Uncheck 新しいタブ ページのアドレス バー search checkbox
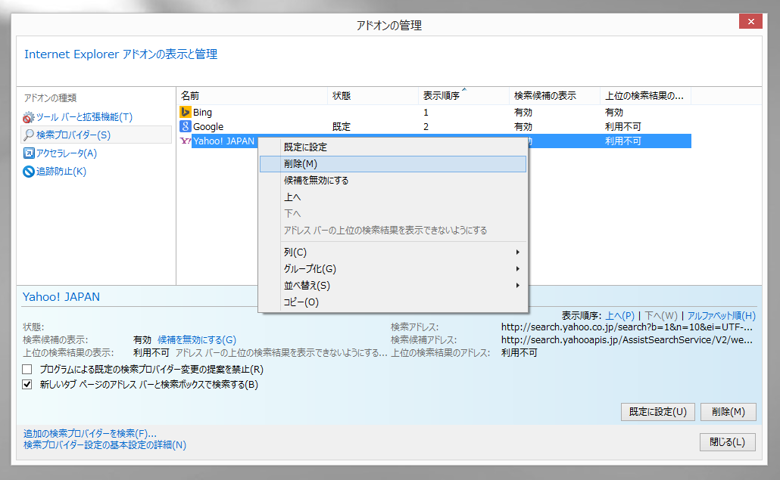Viewport: 780px width, 480px height. click(x=27, y=384)
